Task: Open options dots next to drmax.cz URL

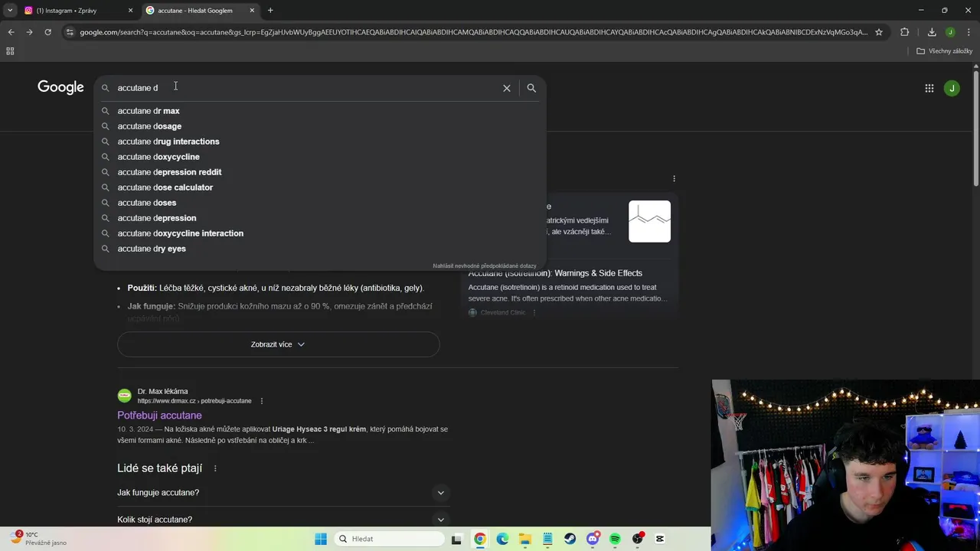Action: point(261,401)
